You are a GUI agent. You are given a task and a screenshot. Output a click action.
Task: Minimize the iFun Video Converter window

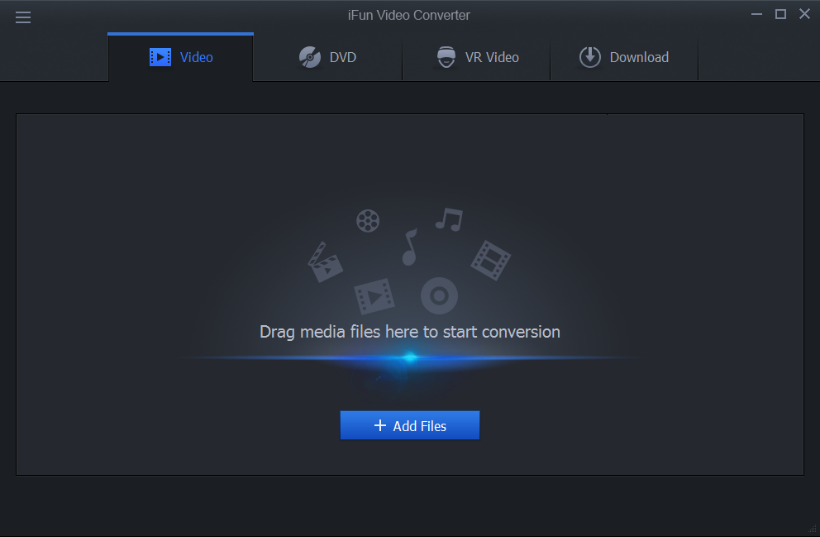[x=756, y=14]
